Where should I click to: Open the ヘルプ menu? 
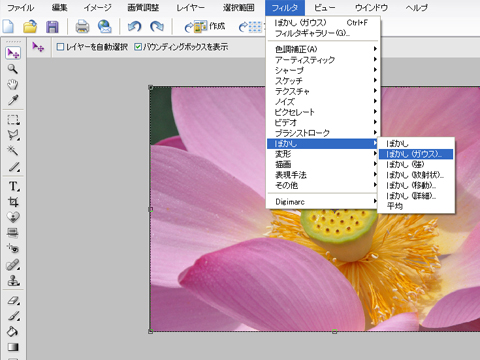pyautogui.click(x=417, y=8)
